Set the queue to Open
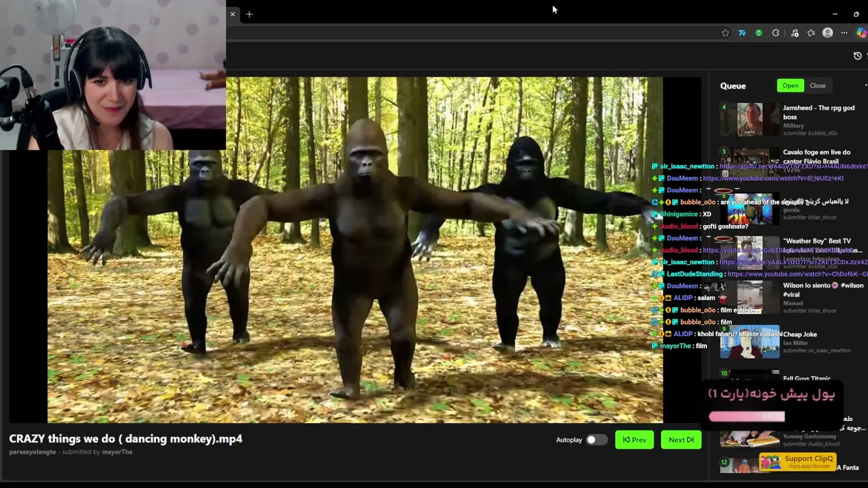This screenshot has height=488, width=868. [790, 85]
